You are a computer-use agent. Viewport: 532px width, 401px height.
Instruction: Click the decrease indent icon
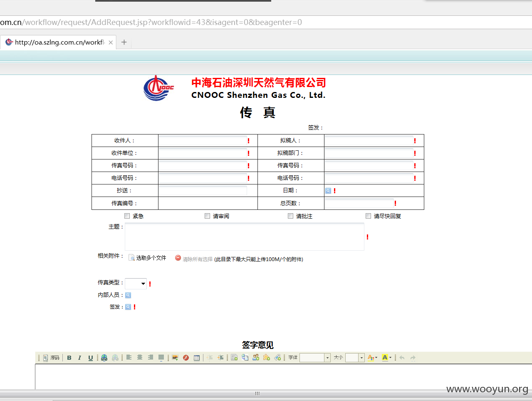pos(210,358)
